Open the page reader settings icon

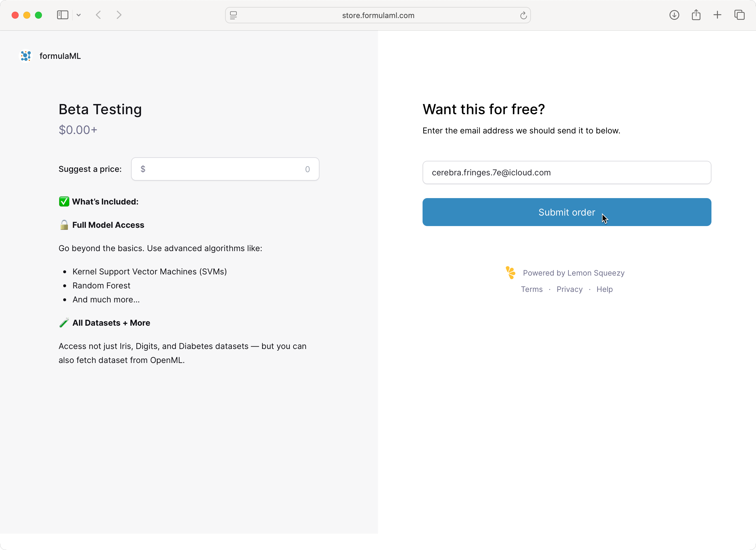tap(233, 15)
